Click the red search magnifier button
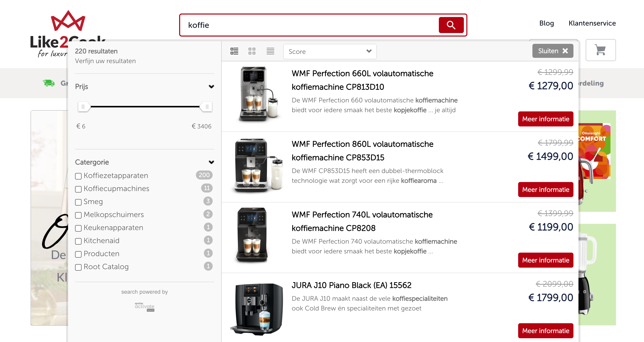 point(451,25)
